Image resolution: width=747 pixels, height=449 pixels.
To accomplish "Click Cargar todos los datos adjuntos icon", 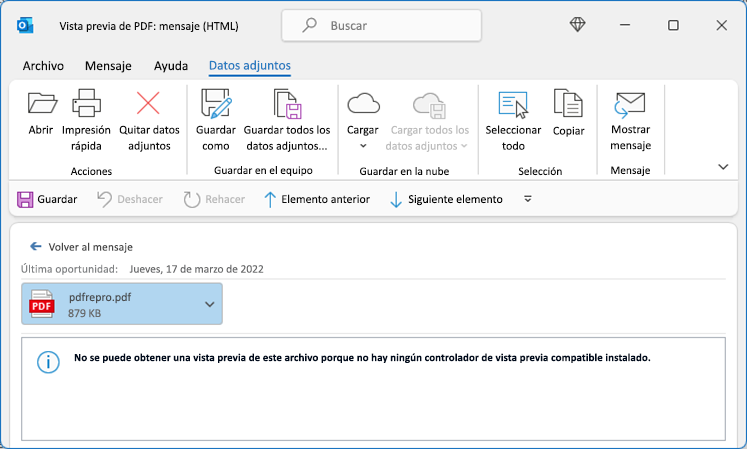I will pos(429,105).
